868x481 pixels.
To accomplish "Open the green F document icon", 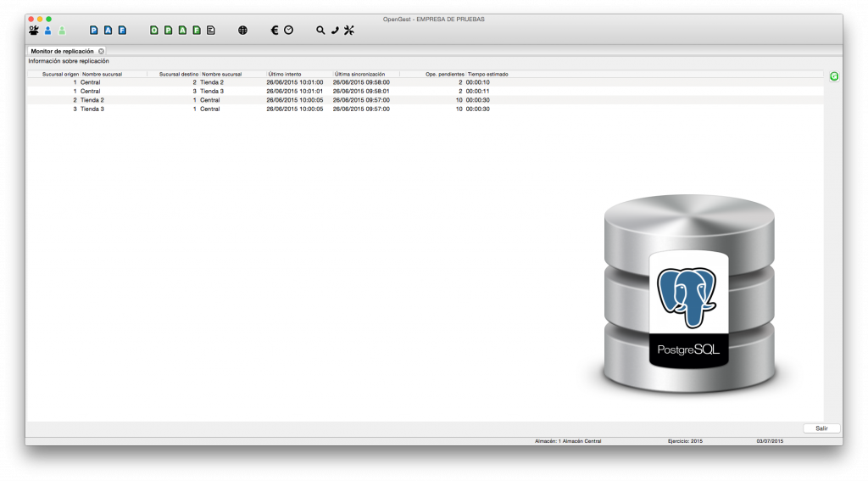I will tap(197, 31).
